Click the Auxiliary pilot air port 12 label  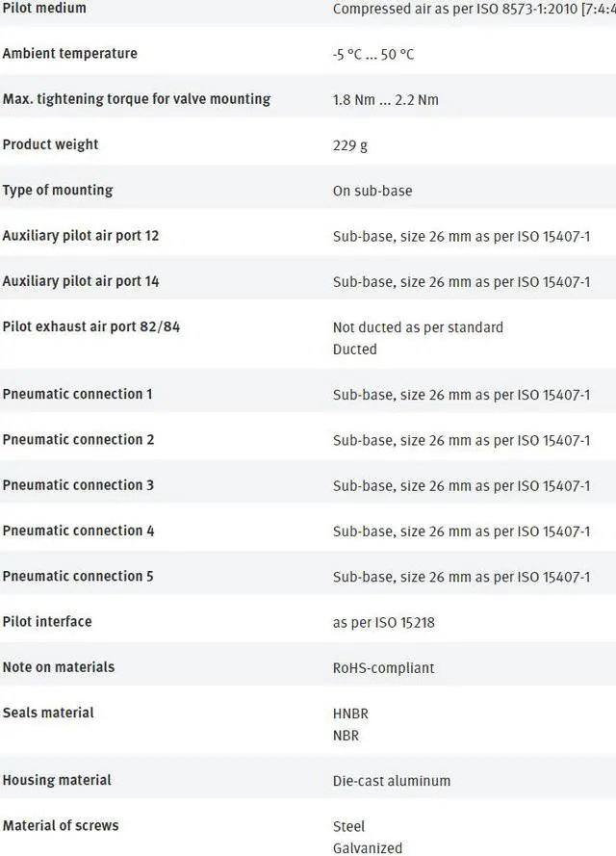(81, 236)
